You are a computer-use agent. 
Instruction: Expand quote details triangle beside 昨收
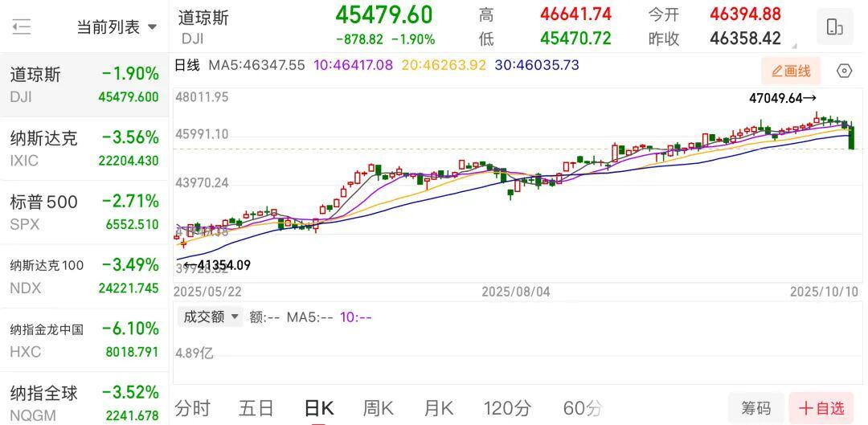pyautogui.click(x=794, y=46)
